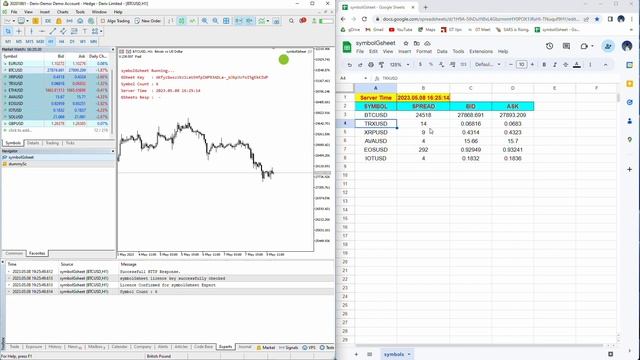Tile chart windows using the grid icon

coord(226,21)
